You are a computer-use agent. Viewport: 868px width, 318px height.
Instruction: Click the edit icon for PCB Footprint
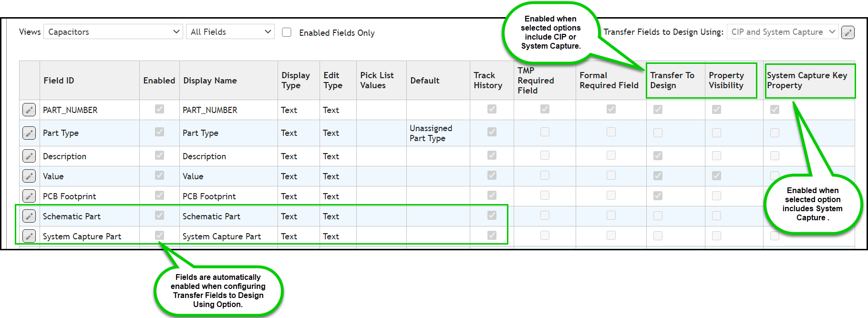click(x=29, y=196)
